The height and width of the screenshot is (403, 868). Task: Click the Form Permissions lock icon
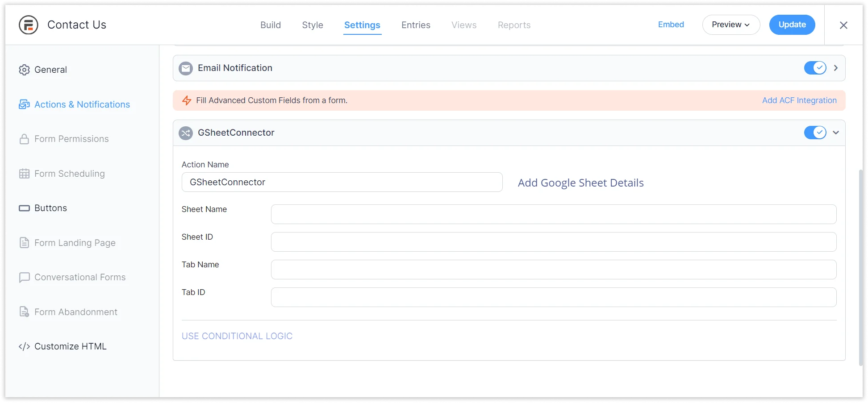(24, 139)
